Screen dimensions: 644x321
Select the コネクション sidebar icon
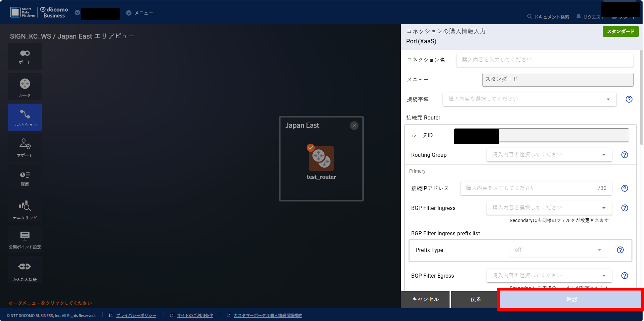25,117
